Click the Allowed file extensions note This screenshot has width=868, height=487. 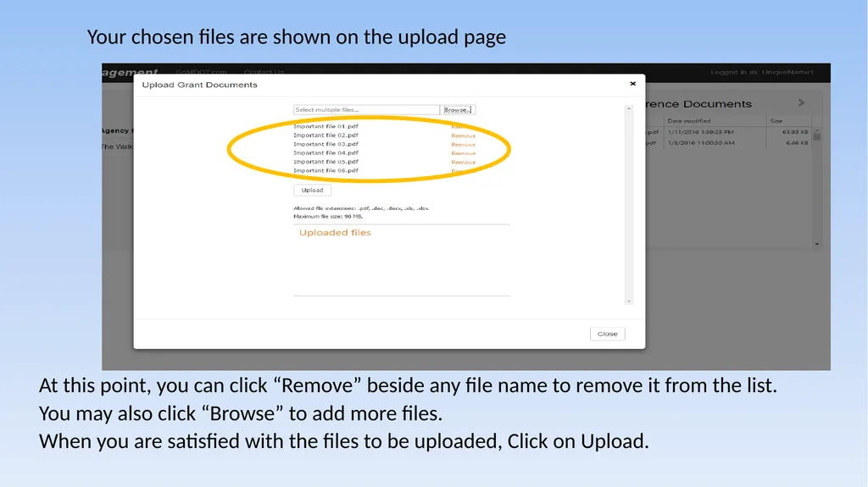361,208
